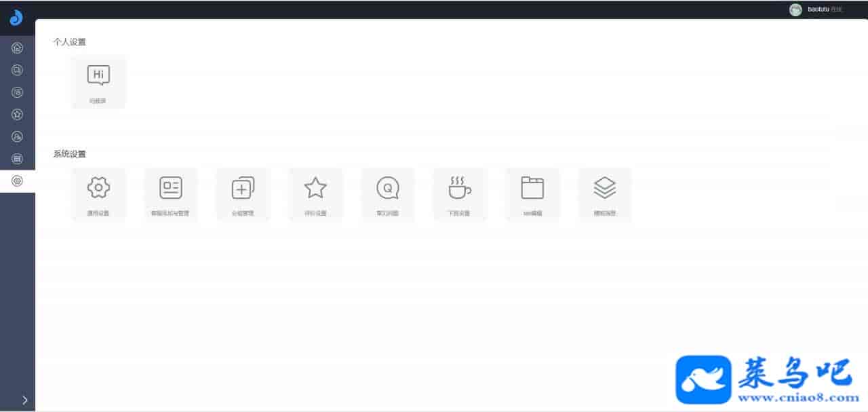Open the star favorites icon in sidebar

tap(18, 114)
